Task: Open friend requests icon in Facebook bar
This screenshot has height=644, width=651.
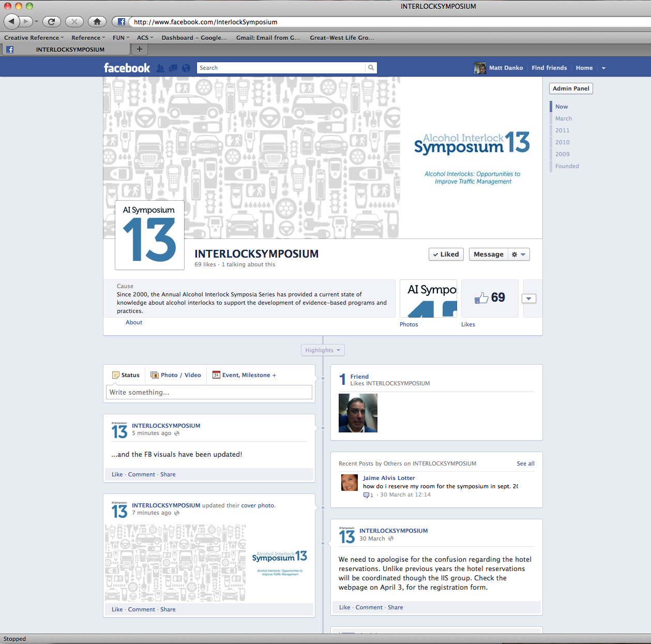Action: [x=160, y=68]
